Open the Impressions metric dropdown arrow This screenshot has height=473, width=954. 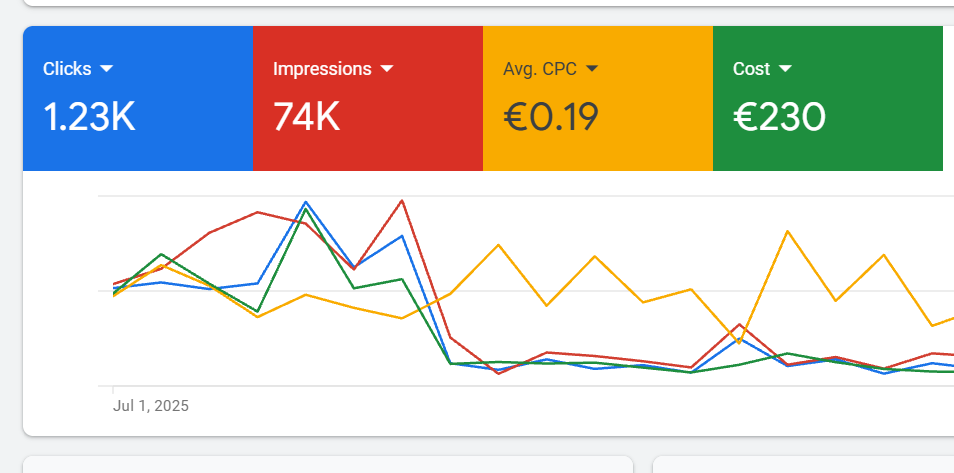[386, 69]
